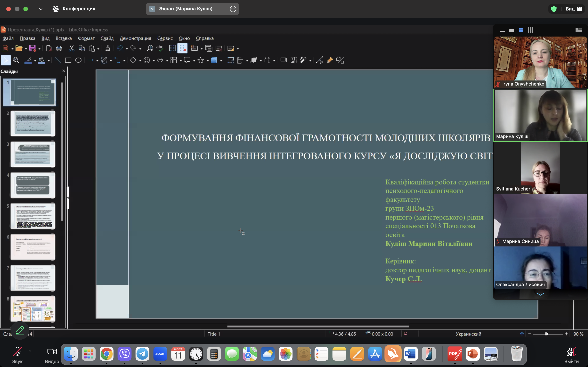The image size is (588, 367).
Task: Select the Insert Line tool
Action: (58, 60)
